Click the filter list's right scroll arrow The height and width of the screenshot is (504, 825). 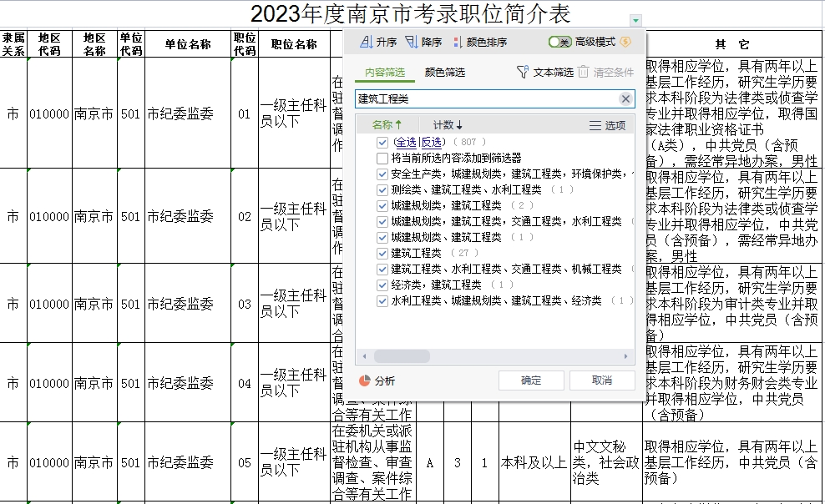tap(625, 356)
